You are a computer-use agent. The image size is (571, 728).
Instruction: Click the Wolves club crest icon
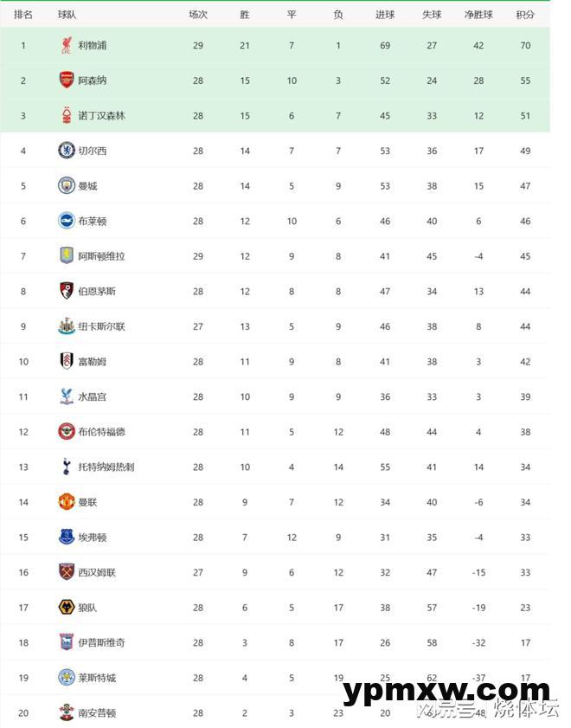[x=67, y=608]
